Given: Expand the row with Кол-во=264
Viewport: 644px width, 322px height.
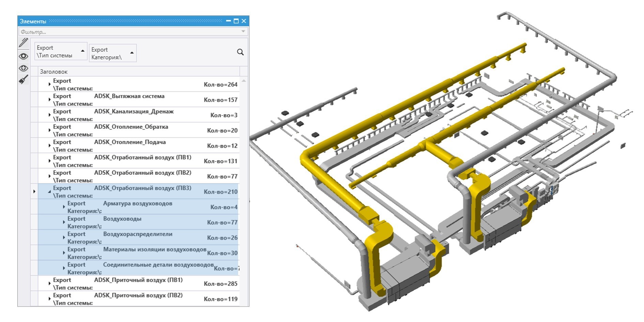Looking at the screenshot, I should coord(49,84).
